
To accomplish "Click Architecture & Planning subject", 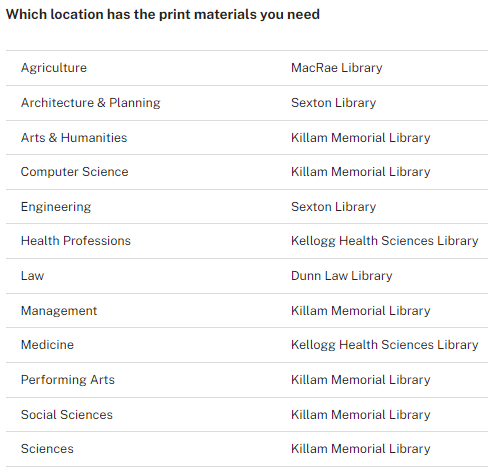I will [90, 103].
